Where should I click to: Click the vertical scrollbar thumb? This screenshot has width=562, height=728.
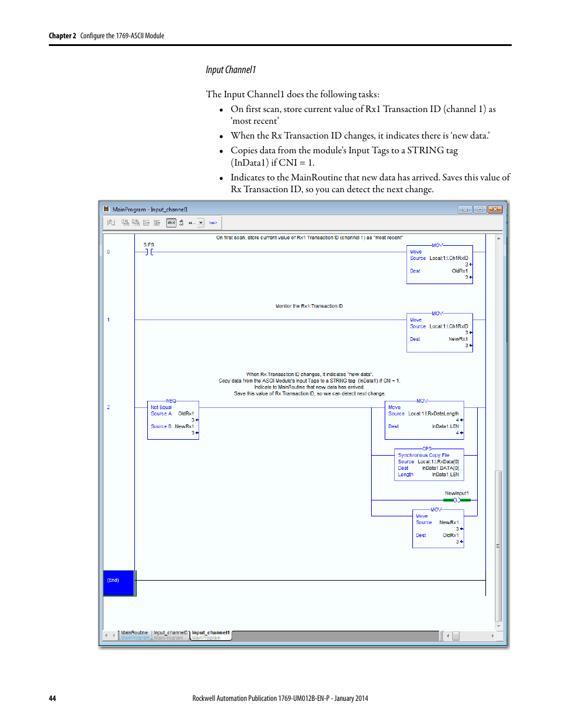(x=498, y=545)
